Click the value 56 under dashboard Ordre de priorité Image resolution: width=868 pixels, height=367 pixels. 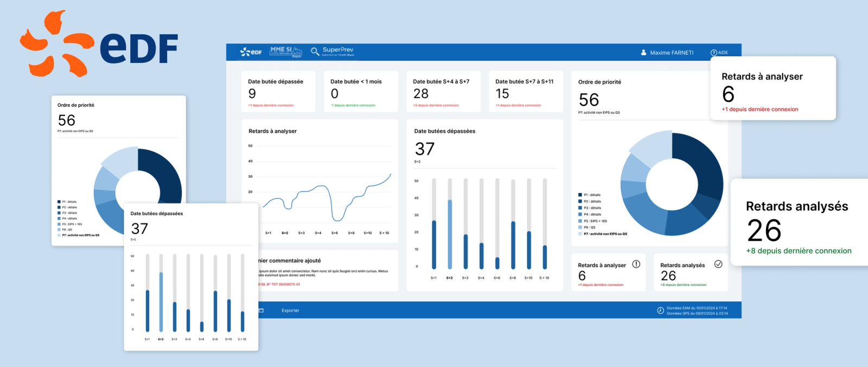tap(589, 100)
